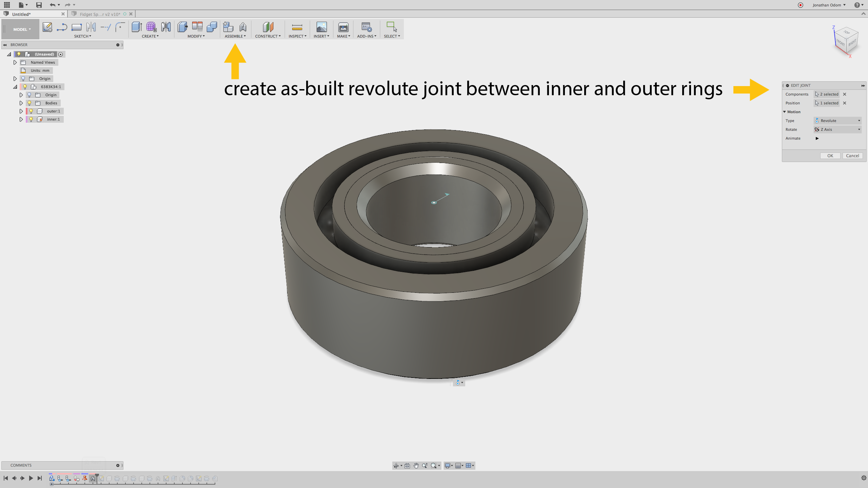Viewport: 868px width, 488px height.
Task: Toggle visibility lightbulb of outer:1 component
Action: (31, 111)
